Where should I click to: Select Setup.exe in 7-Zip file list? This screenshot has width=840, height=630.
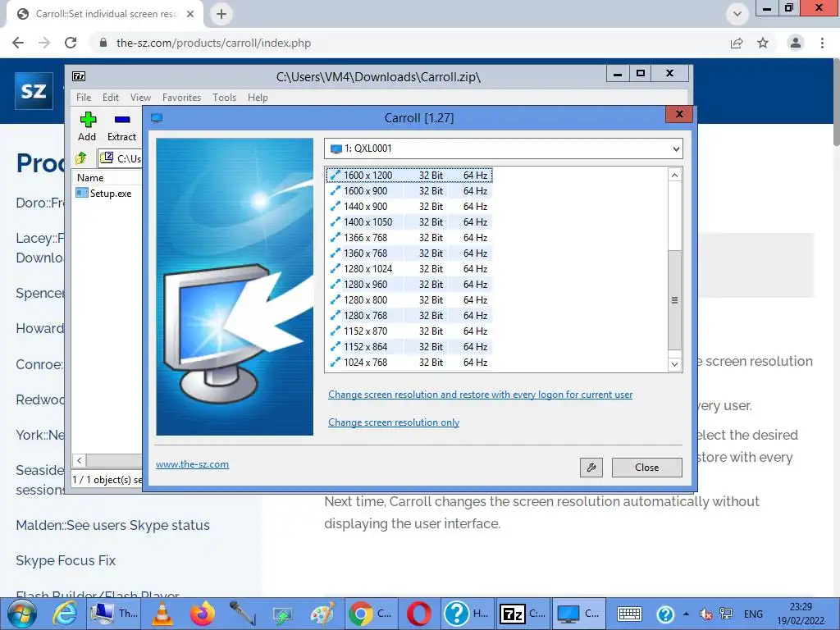[x=104, y=194]
